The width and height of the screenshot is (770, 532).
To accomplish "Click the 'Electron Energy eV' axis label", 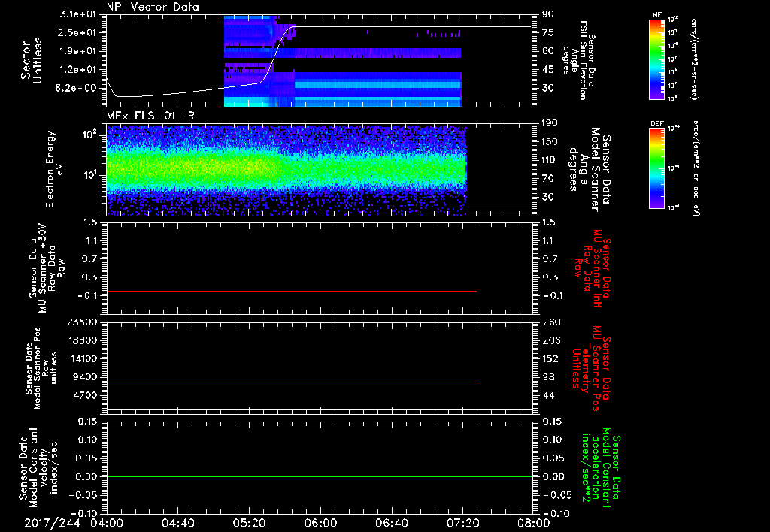I will click(x=55, y=169).
